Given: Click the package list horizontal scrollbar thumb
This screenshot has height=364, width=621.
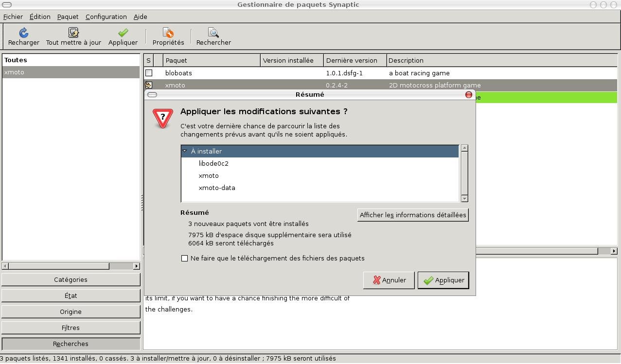Looking at the screenshot, I should coord(537,251).
